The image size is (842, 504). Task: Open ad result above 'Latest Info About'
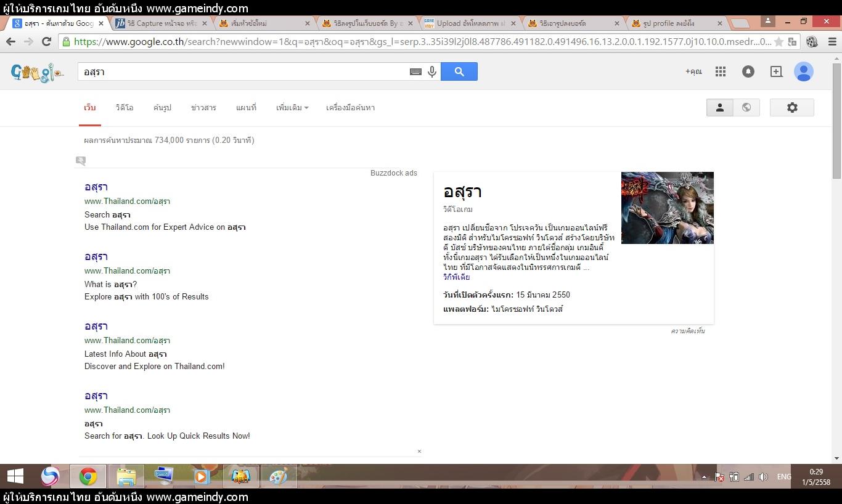point(96,326)
